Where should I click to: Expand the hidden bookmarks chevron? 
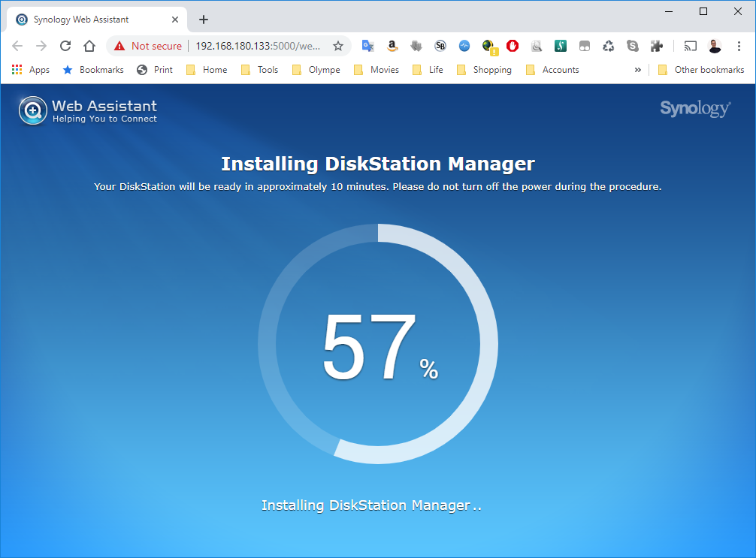[x=638, y=70]
